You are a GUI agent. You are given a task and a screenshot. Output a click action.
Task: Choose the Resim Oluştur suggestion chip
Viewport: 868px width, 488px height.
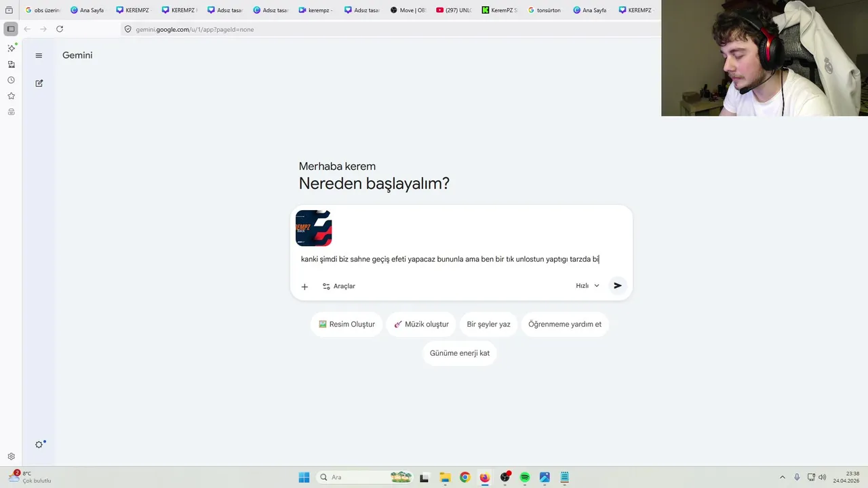point(347,324)
